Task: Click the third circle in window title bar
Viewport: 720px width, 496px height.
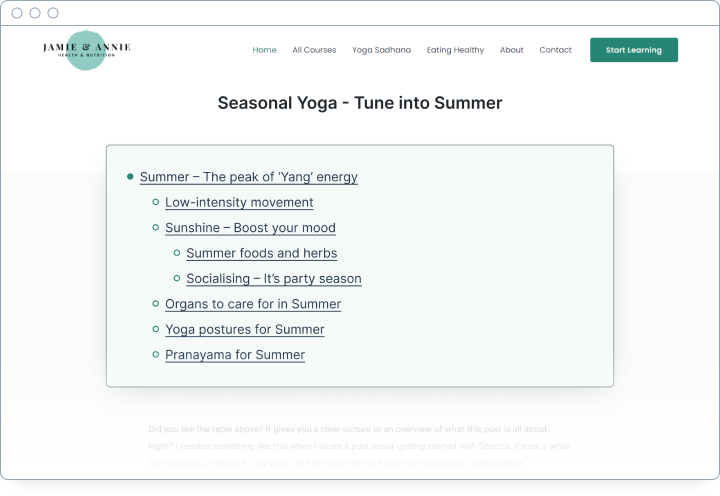Action: pyautogui.click(x=53, y=13)
